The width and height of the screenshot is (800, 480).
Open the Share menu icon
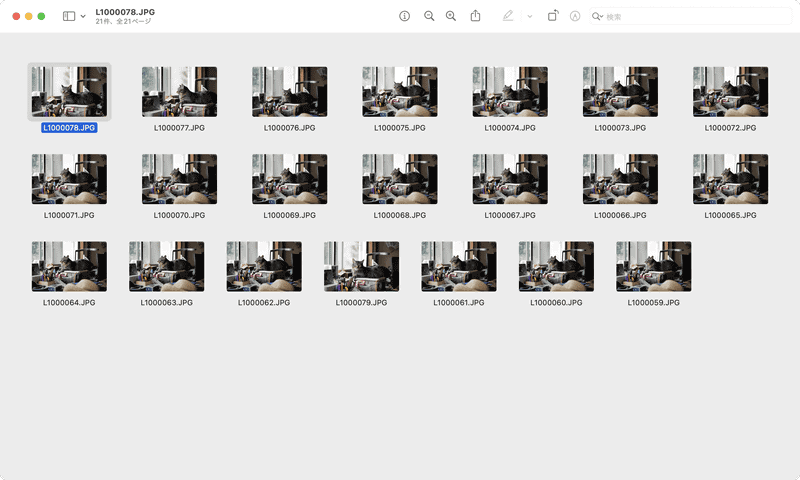476,16
